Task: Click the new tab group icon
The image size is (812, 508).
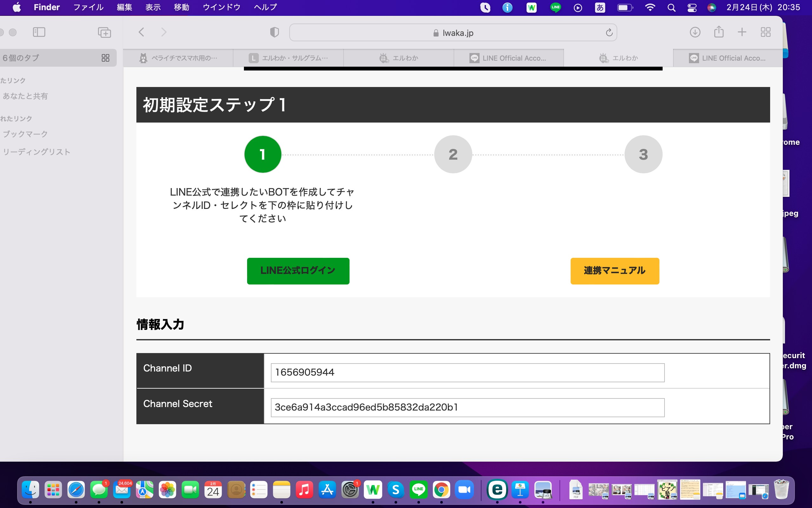Action: click(104, 32)
